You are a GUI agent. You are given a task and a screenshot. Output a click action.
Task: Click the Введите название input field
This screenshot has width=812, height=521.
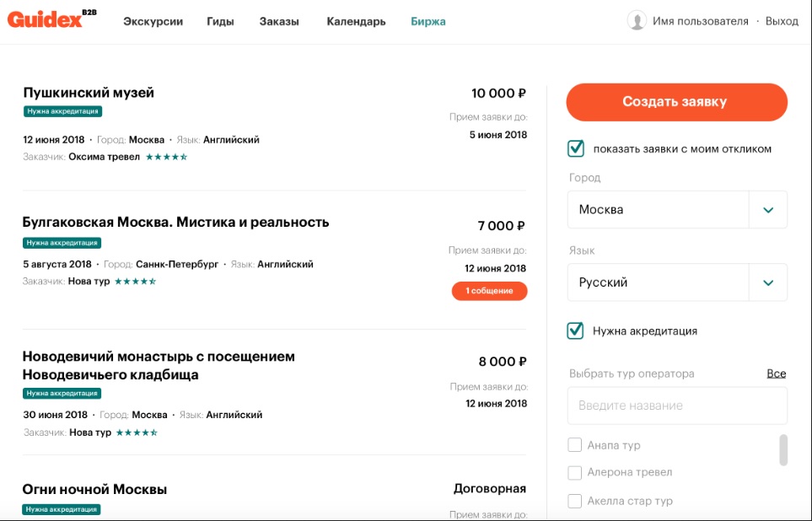(676, 406)
